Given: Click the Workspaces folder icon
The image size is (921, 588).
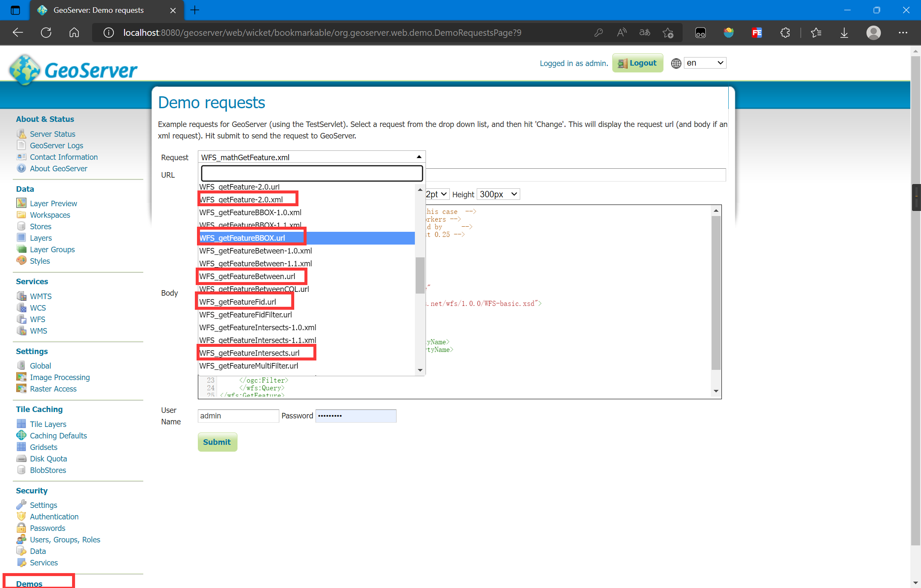Looking at the screenshot, I should [21, 215].
